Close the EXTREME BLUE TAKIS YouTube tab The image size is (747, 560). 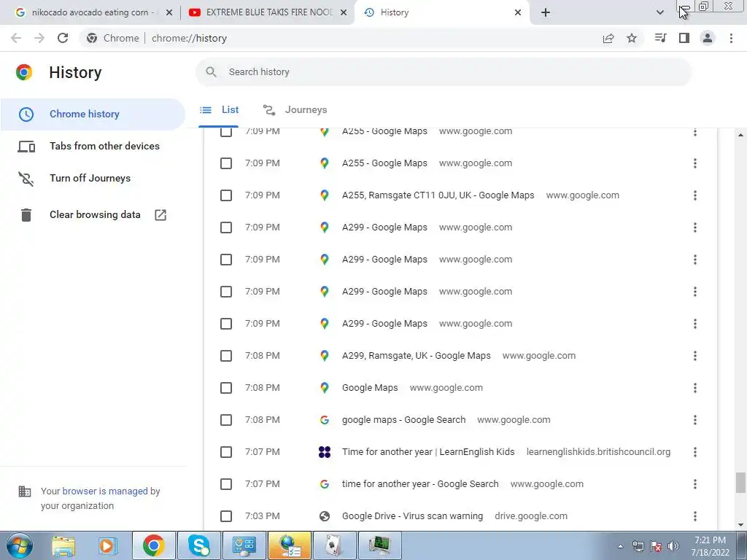point(343,12)
